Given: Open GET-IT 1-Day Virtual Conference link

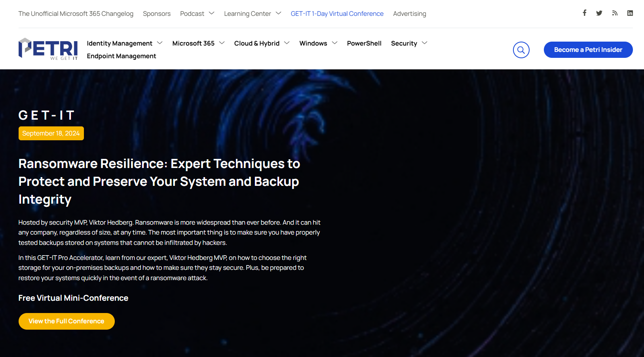Looking at the screenshot, I should (x=337, y=13).
